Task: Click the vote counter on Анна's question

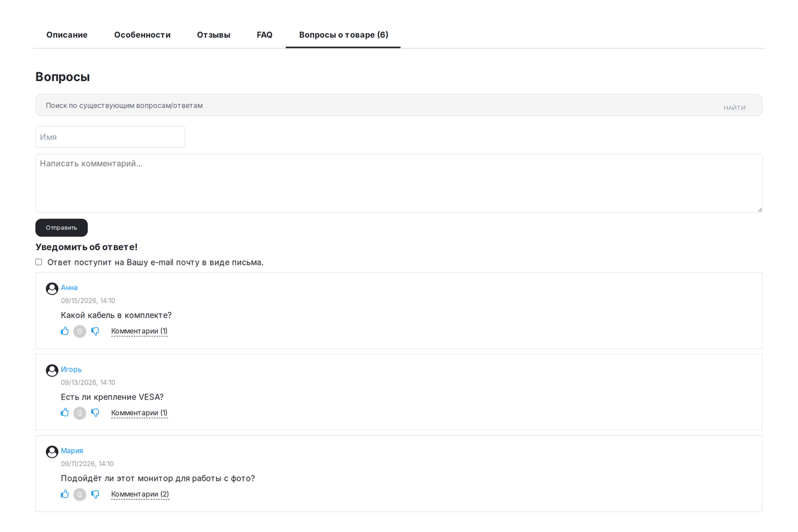Action: coord(80,331)
